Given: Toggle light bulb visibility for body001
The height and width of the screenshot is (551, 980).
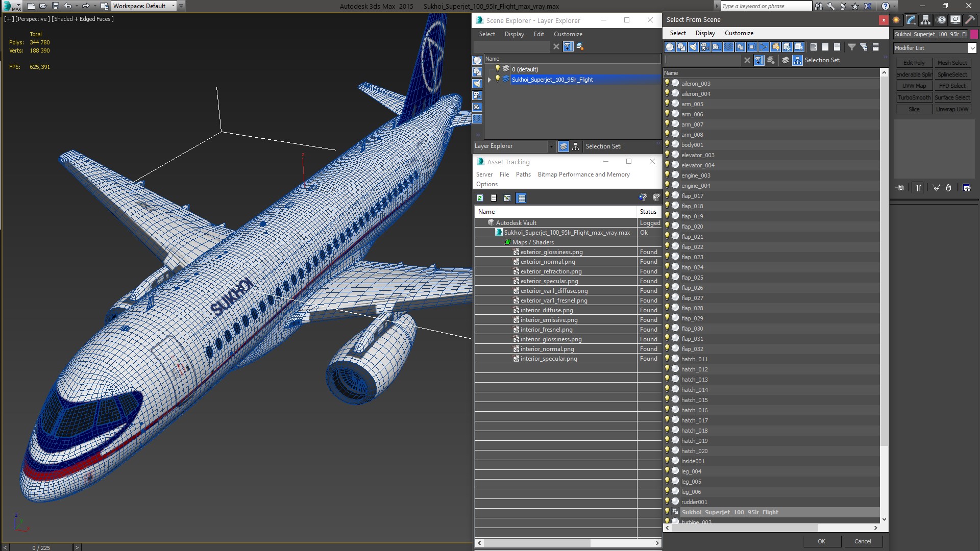Looking at the screenshot, I should [667, 144].
